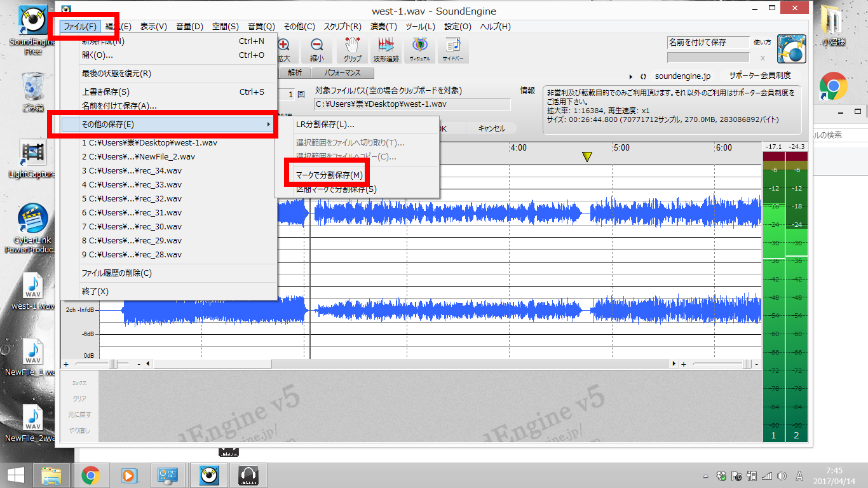
Task: Select NewFile_2.wav on the desktop
Action: pyautogui.click(x=33, y=424)
